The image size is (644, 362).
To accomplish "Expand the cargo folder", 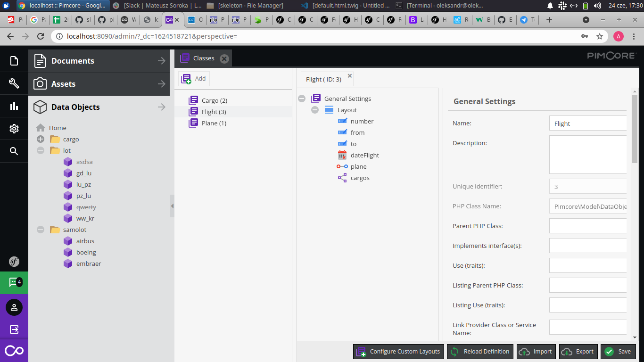I will click(41, 139).
